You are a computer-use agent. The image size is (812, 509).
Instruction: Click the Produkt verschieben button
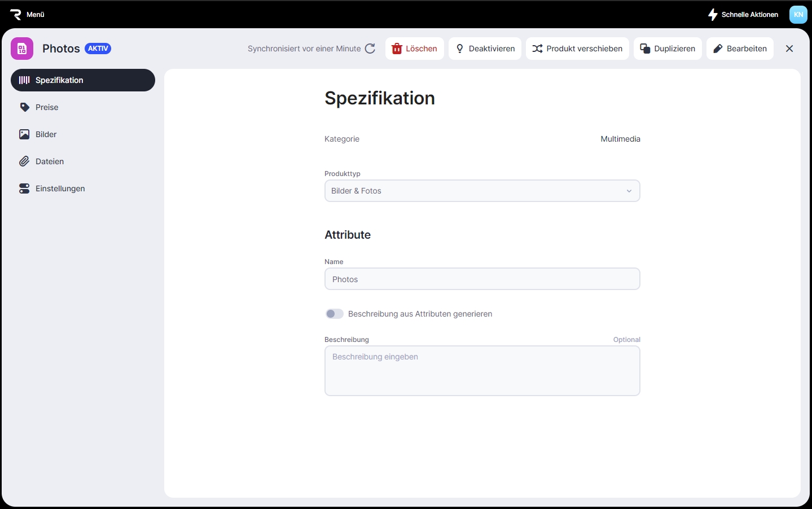[577, 49]
